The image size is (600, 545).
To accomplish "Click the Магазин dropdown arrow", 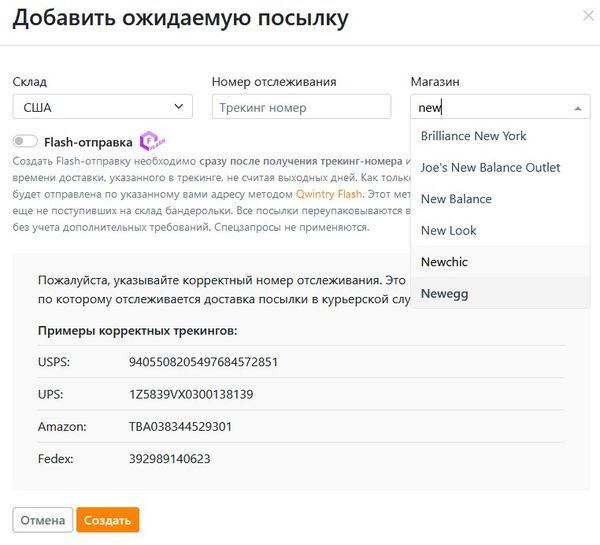I will [x=577, y=108].
